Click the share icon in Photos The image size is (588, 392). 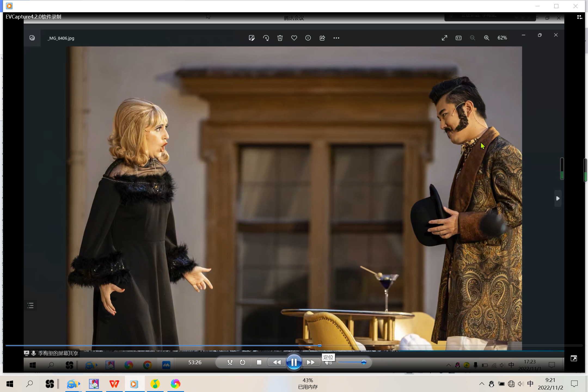322,38
